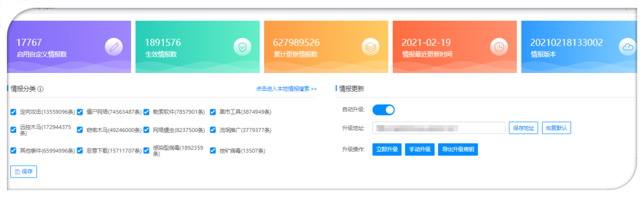644x198 pixels.
Task: Click the version number 20210218133002
Action: point(566,42)
